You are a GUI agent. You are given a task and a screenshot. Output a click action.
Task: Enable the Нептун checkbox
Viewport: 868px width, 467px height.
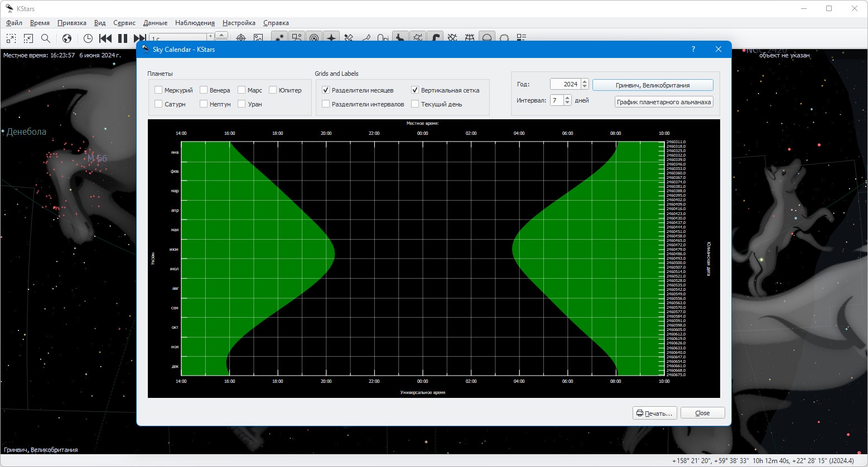pos(204,104)
